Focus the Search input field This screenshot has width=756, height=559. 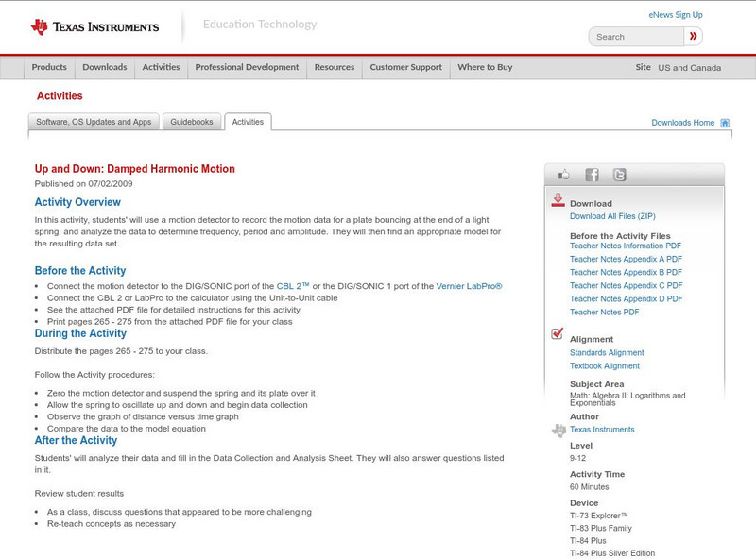click(x=636, y=37)
